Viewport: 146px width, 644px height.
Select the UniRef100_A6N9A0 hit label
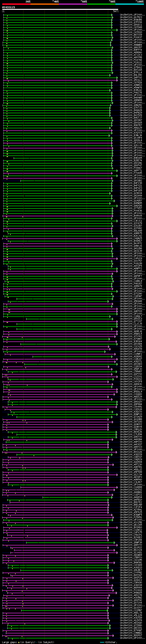pyautogui.click(x=131, y=53)
